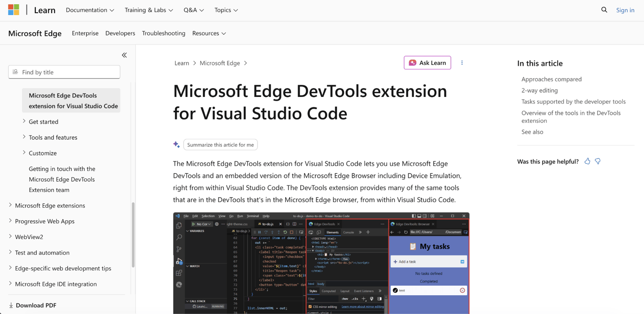Open the VS Code DevTools screenshot image
The height and width of the screenshot is (314, 644).
pyautogui.click(x=321, y=263)
